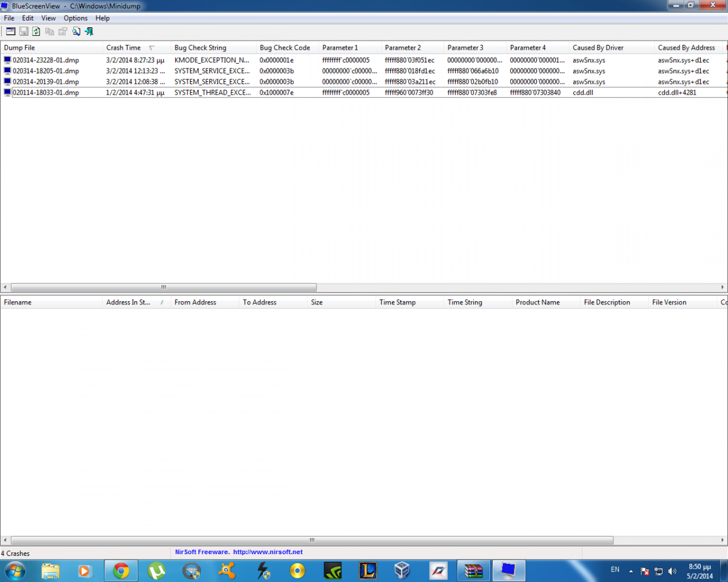Open the gold disc taskbar icon

point(297,570)
